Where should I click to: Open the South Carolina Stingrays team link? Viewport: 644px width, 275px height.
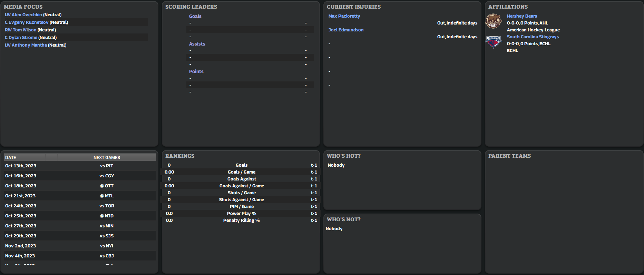click(533, 37)
